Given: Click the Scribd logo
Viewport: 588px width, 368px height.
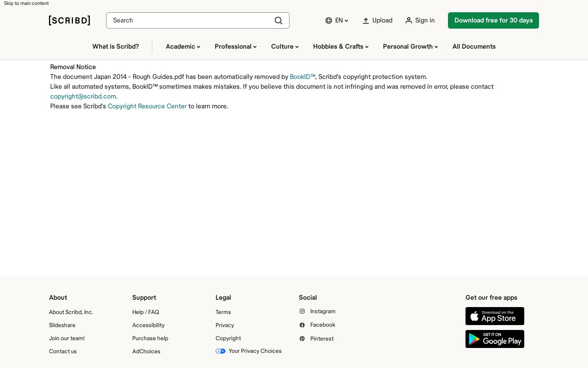Looking at the screenshot, I should (x=69, y=20).
